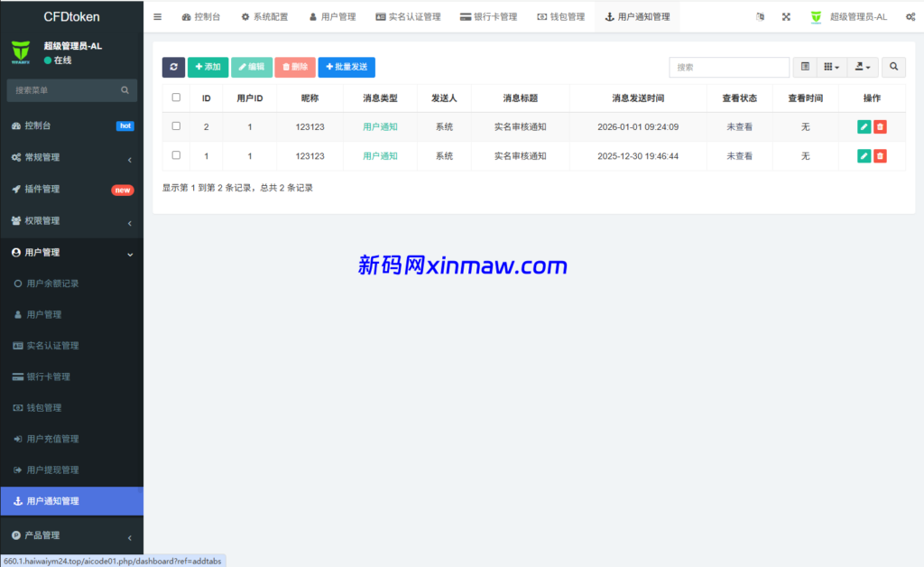Select all rows with header checkbox

[x=176, y=98]
